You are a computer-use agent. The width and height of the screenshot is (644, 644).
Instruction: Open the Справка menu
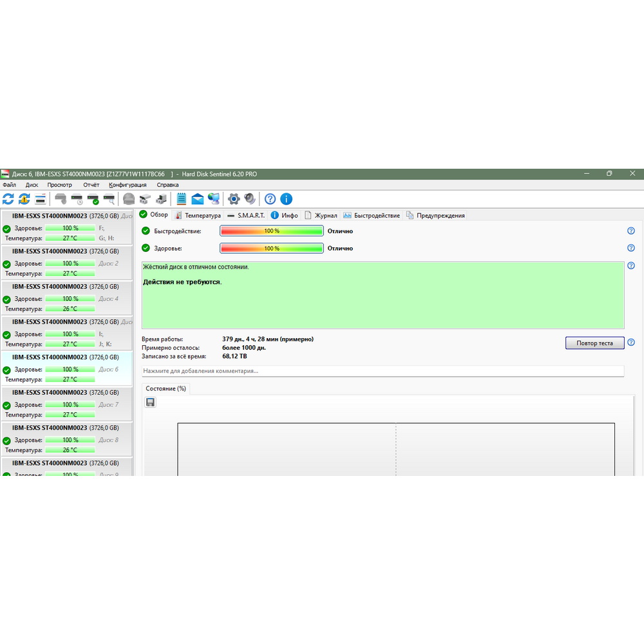pyautogui.click(x=167, y=185)
